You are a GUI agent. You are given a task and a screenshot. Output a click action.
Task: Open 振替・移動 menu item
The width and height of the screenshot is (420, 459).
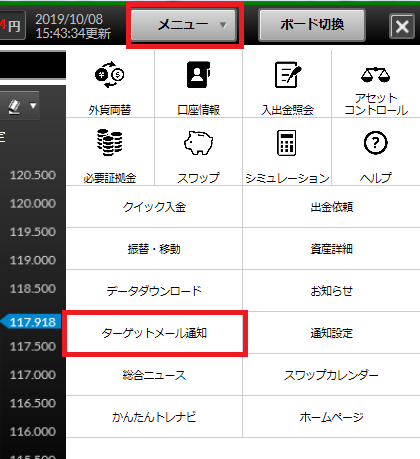(154, 249)
